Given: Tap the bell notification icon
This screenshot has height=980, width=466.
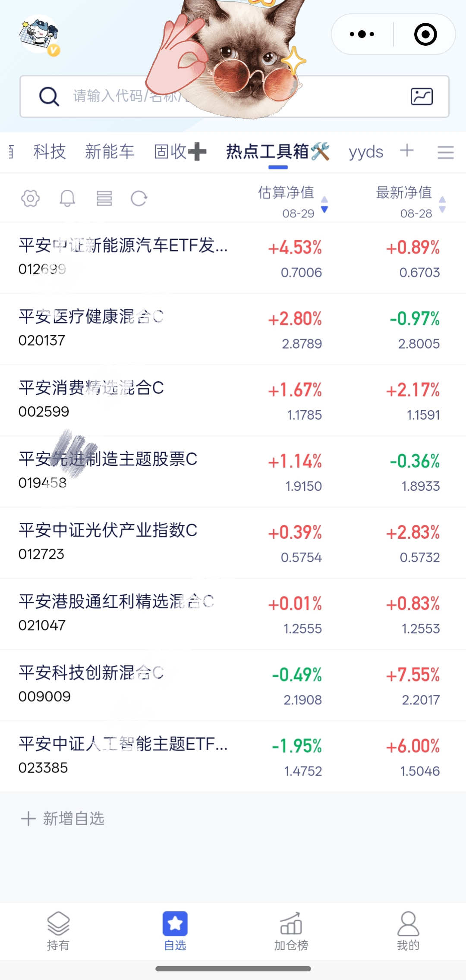Looking at the screenshot, I should 67,198.
